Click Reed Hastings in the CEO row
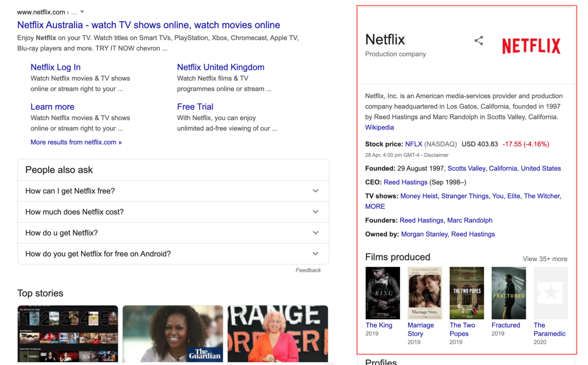Screen dimensions: 588x365 pyautogui.click(x=405, y=182)
